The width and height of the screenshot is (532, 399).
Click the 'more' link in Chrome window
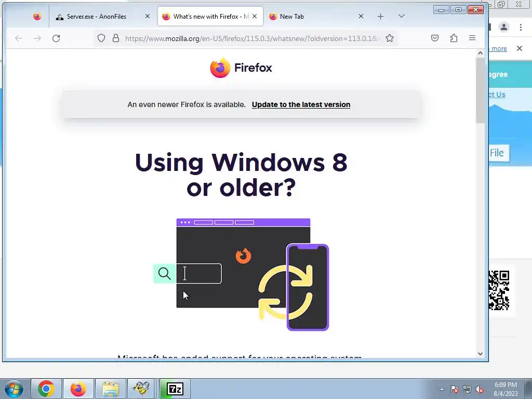pos(499,48)
